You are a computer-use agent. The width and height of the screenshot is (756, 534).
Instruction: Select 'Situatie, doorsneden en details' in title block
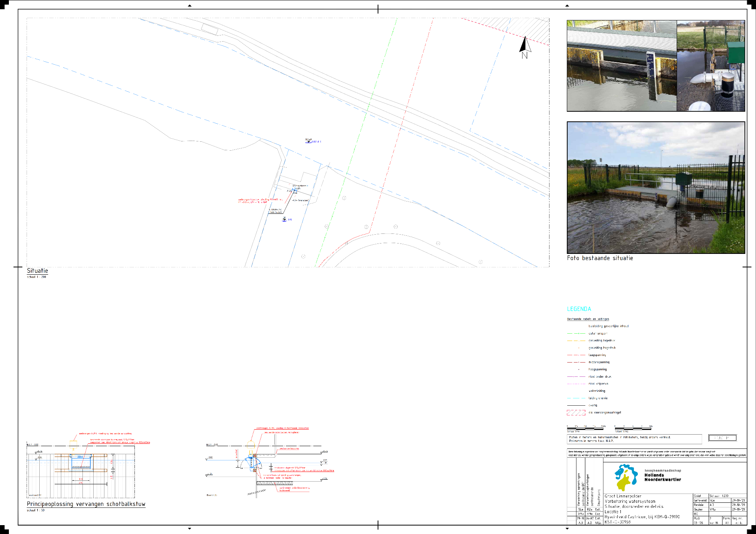click(x=634, y=507)
